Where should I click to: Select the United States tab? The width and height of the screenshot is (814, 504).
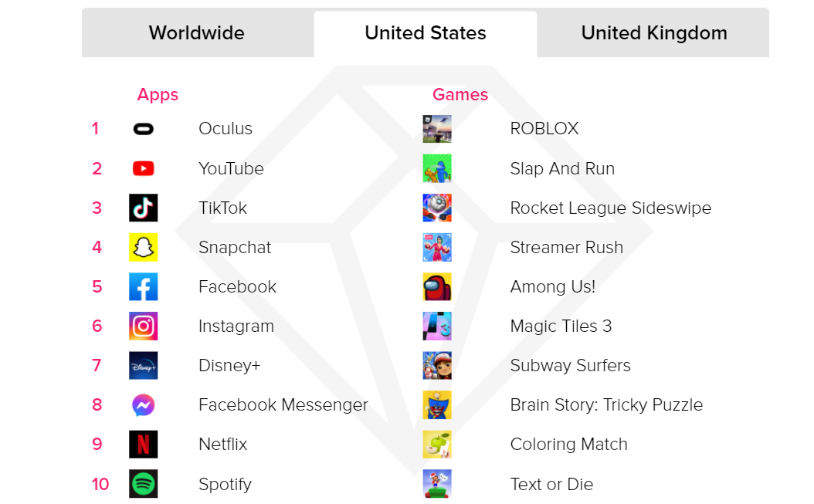click(x=426, y=33)
